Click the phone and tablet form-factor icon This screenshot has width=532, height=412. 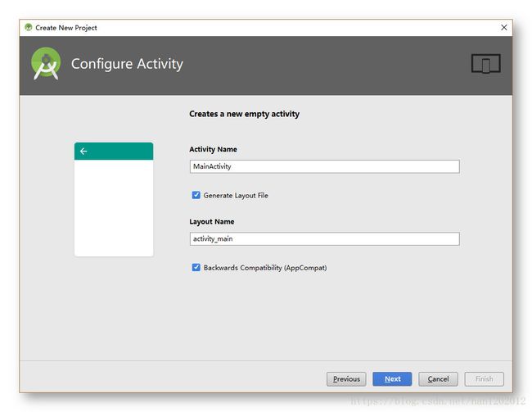pyautogui.click(x=485, y=64)
